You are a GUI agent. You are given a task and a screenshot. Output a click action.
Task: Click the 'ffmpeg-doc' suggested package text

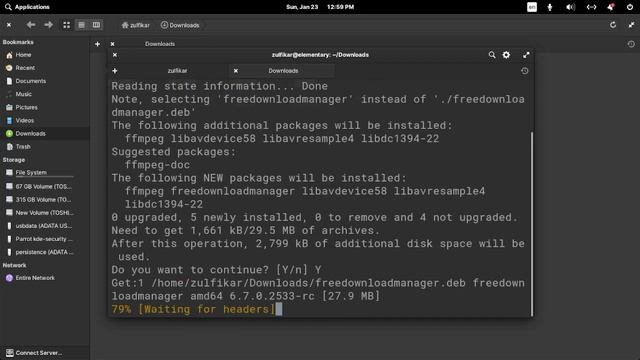[x=157, y=165]
